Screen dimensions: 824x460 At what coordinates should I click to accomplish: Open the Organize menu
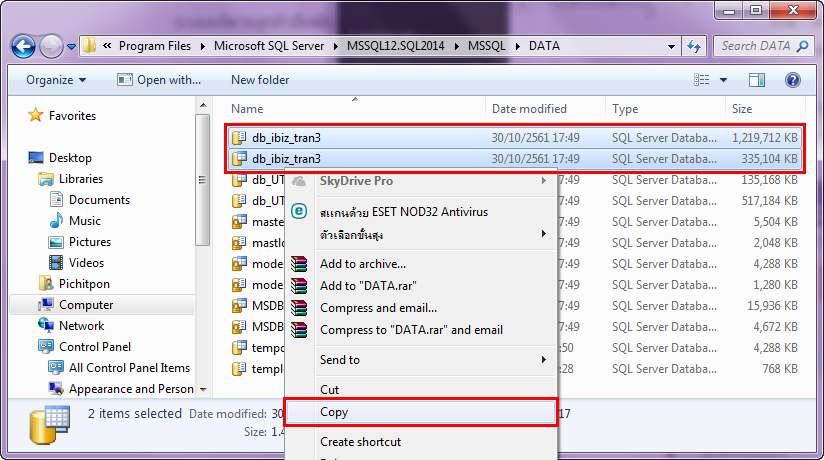(56, 80)
